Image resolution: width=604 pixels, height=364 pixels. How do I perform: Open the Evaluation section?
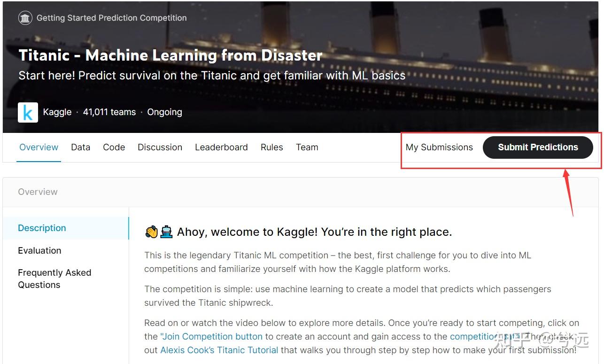[x=39, y=250]
